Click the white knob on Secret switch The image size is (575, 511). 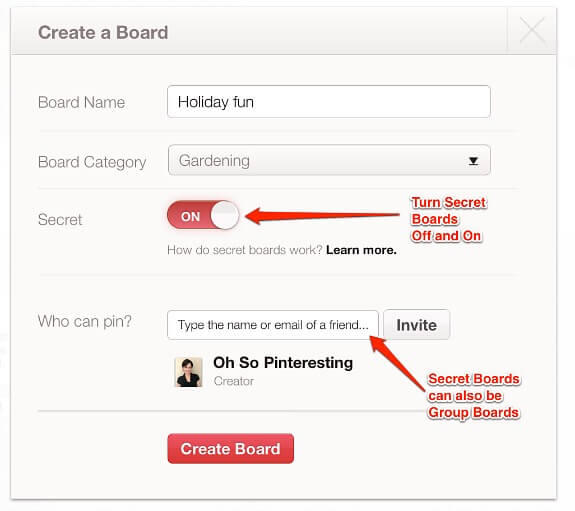click(224, 215)
